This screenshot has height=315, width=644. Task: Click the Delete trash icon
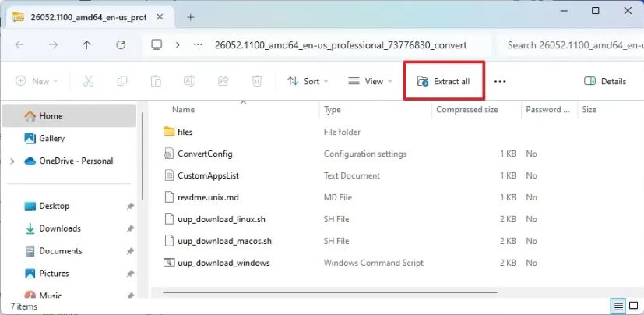click(257, 81)
